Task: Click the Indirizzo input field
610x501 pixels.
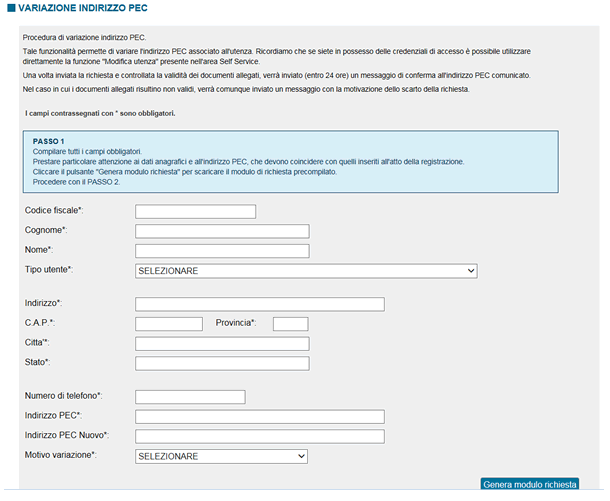Action: pyautogui.click(x=260, y=304)
